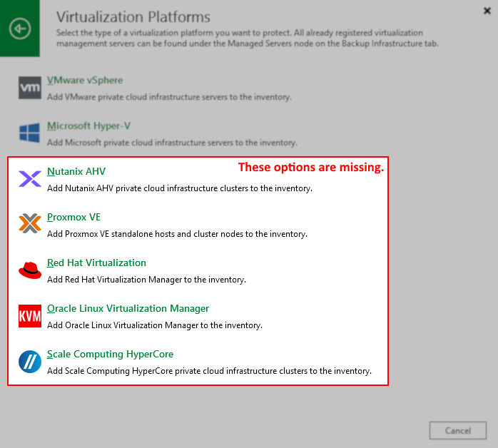The image size is (498, 448).
Task: Select Scale Computing HyperCore link
Action: [110, 354]
